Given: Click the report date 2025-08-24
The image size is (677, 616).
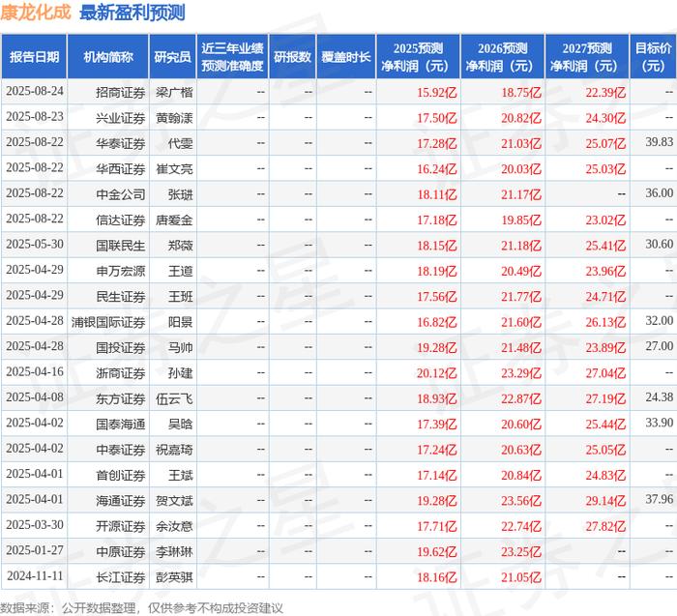Looking at the screenshot, I should point(35,91).
